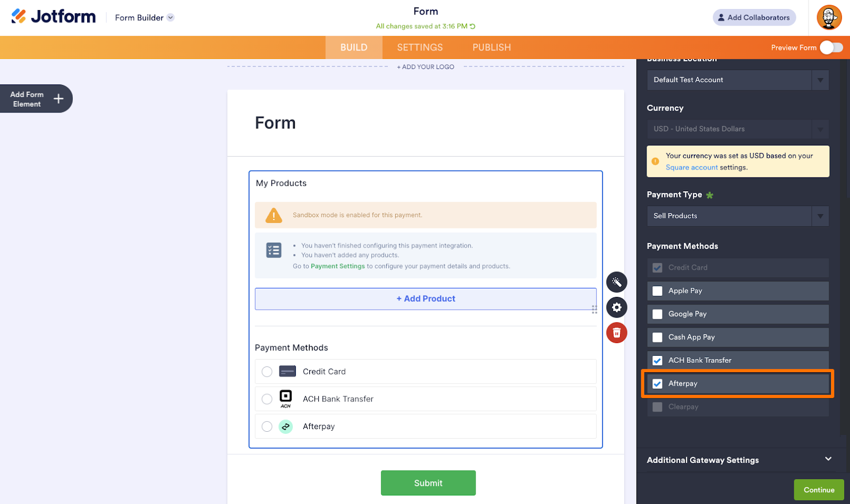Open the Square account link
Screen dimensions: 850x504
(x=692, y=167)
